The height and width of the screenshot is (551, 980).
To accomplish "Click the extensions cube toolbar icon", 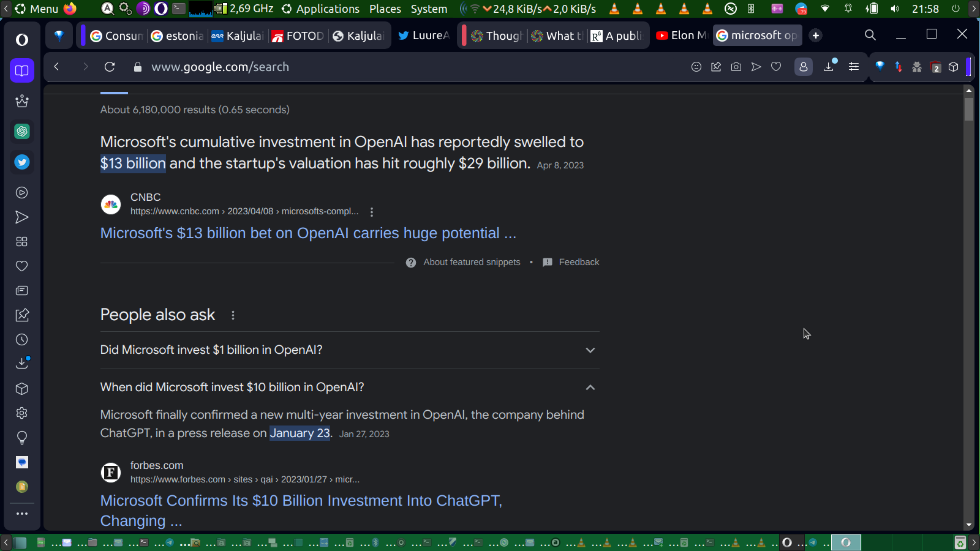I will 954,67.
